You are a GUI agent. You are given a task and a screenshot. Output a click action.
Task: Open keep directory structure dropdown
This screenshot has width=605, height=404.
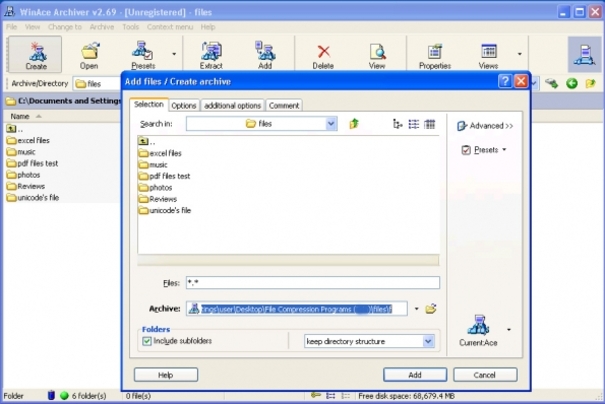tap(428, 341)
